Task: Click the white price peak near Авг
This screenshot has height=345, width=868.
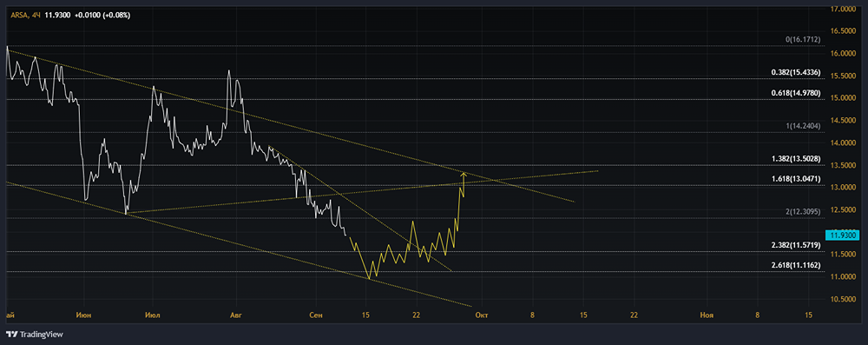Action: [229, 71]
